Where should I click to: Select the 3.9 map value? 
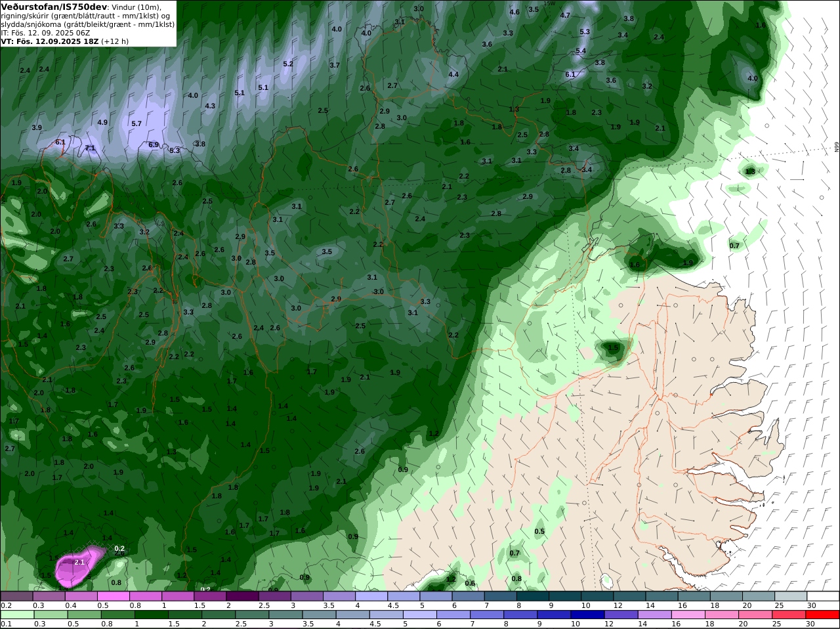click(37, 127)
